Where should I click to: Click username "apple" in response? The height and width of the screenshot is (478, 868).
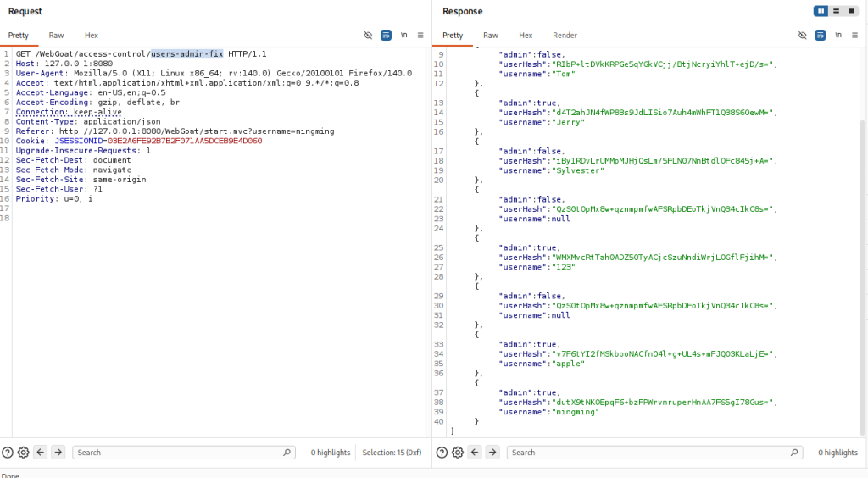(x=568, y=364)
